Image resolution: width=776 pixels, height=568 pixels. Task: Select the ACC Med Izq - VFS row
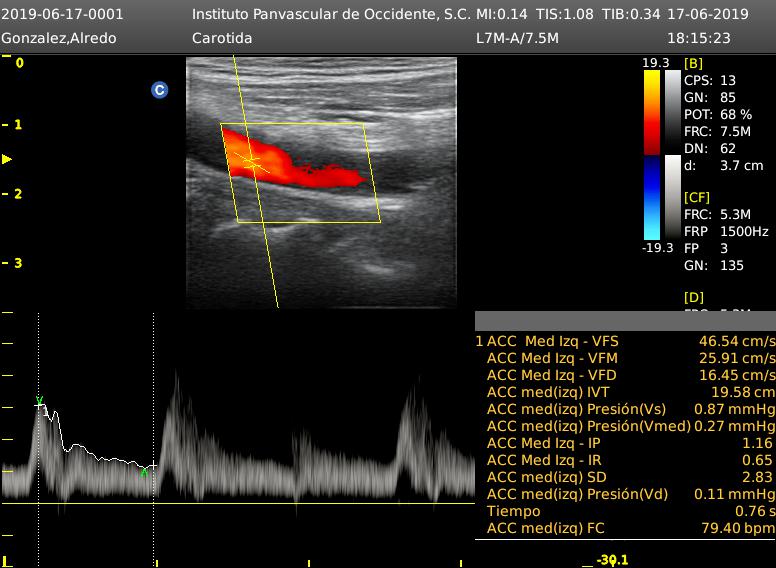[x=626, y=341]
